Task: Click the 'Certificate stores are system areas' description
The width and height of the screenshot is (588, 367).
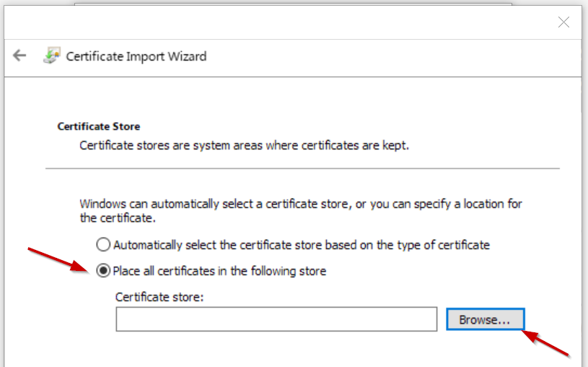Action: [244, 145]
